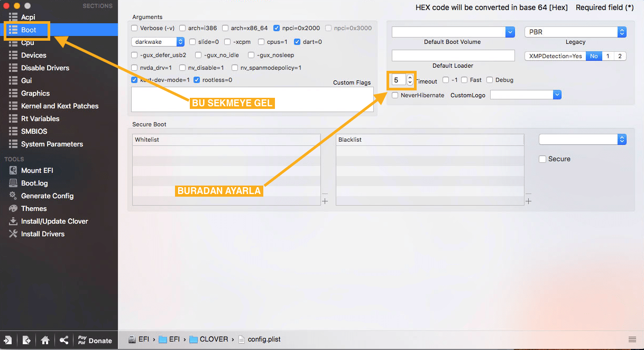Check the NeverHibernate checkbox
The width and height of the screenshot is (644, 350).
pos(395,95)
